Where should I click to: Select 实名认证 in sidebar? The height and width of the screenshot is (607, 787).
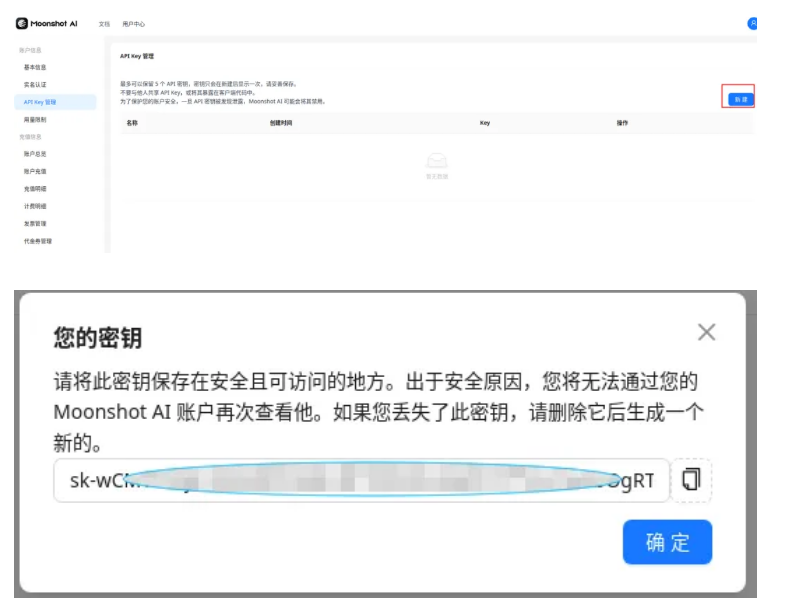tap(35, 85)
